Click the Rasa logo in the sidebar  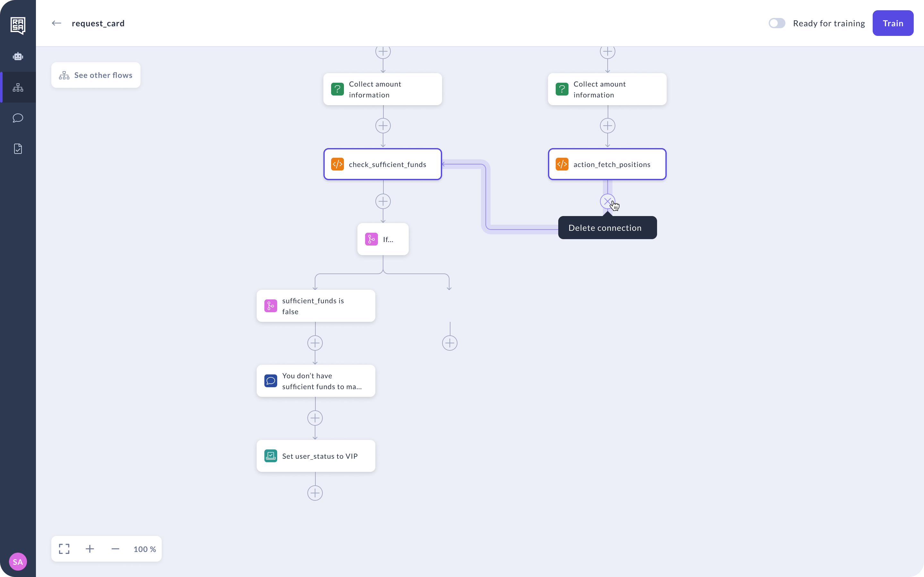click(x=18, y=26)
